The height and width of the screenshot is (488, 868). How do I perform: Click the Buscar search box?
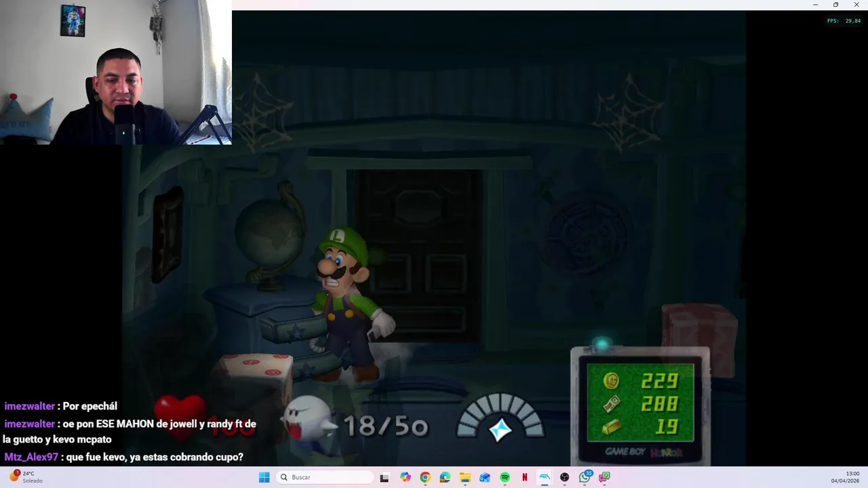coord(325,477)
